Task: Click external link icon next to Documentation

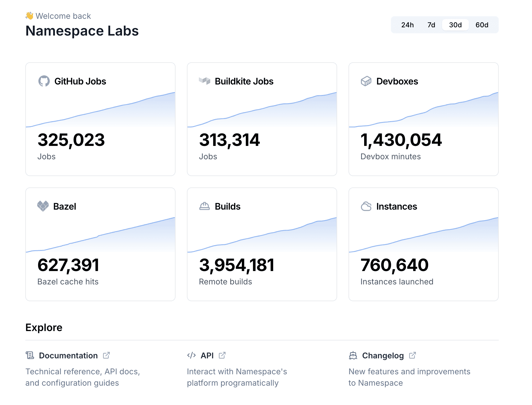Action: click(x=106, y=355)
